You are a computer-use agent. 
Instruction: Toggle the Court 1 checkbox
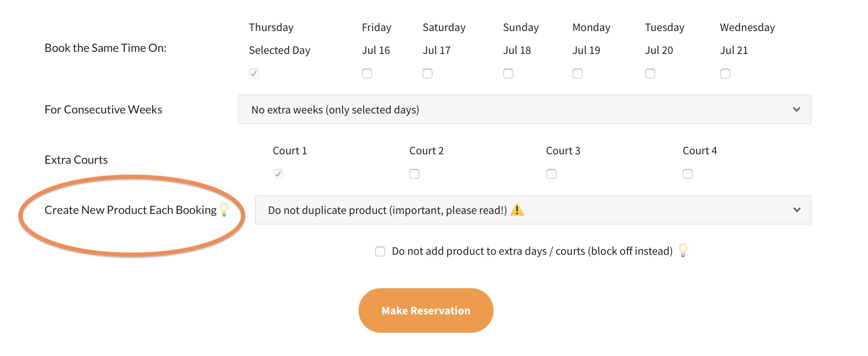tap(278, 174)
